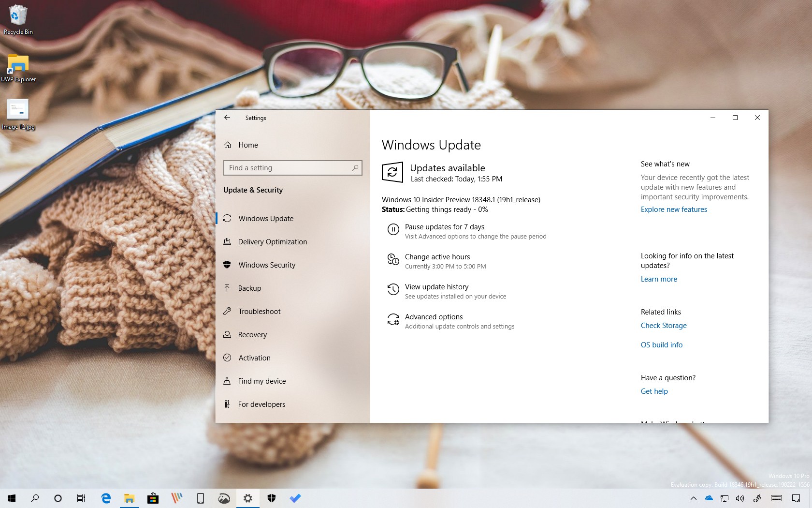Open Find my device settings

[261, 381]
